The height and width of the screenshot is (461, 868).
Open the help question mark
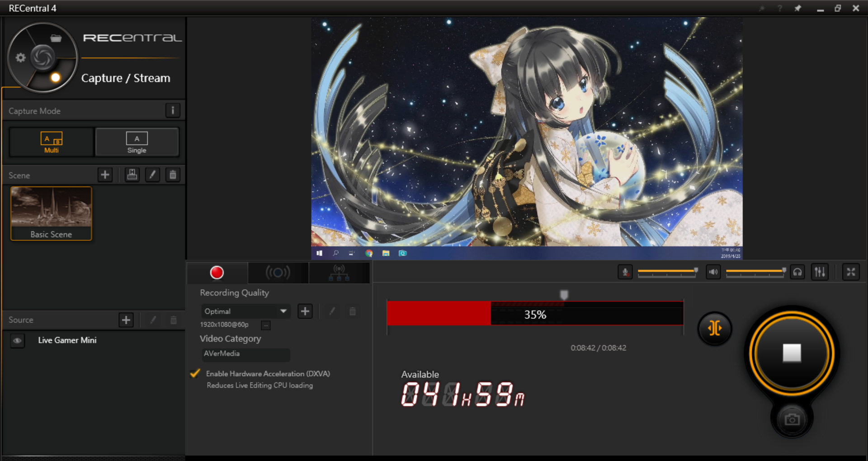[x=780, y=8]
